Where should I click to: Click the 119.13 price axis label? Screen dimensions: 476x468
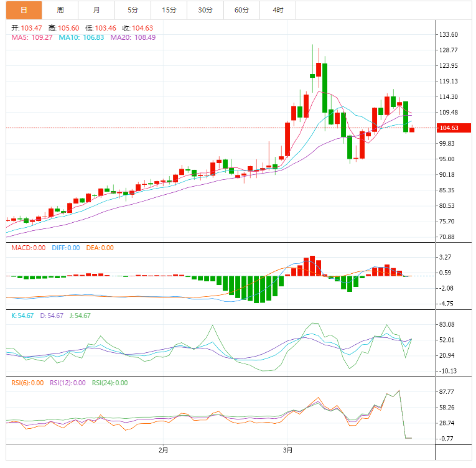(449, 81)
